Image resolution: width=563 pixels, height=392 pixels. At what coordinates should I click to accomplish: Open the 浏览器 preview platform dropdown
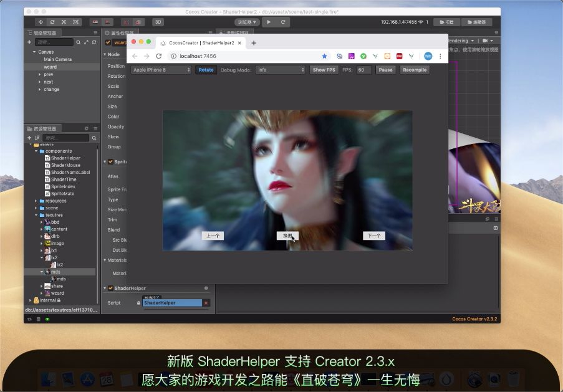coord(247,22)
